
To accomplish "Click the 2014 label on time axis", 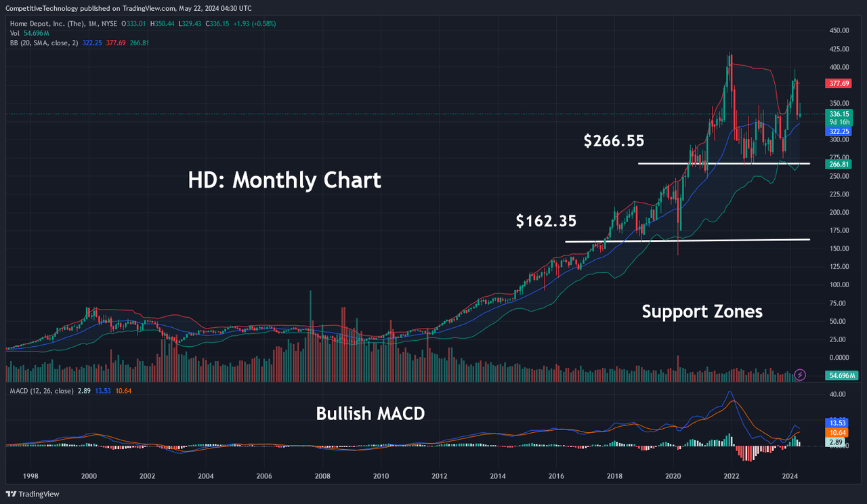I will (x=498, y=476).
